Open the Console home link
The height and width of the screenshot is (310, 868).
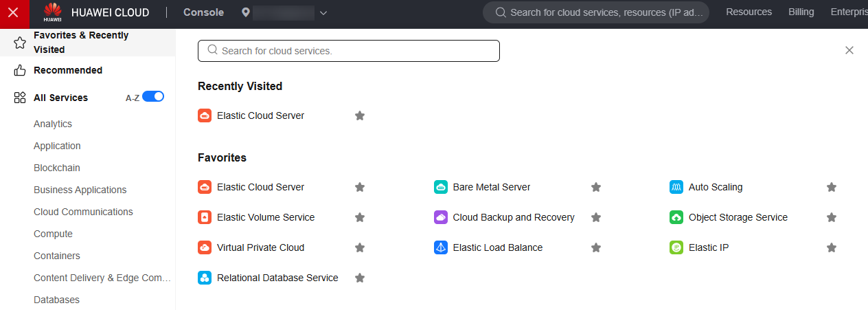pyautogui.click(x=203, y=12)
